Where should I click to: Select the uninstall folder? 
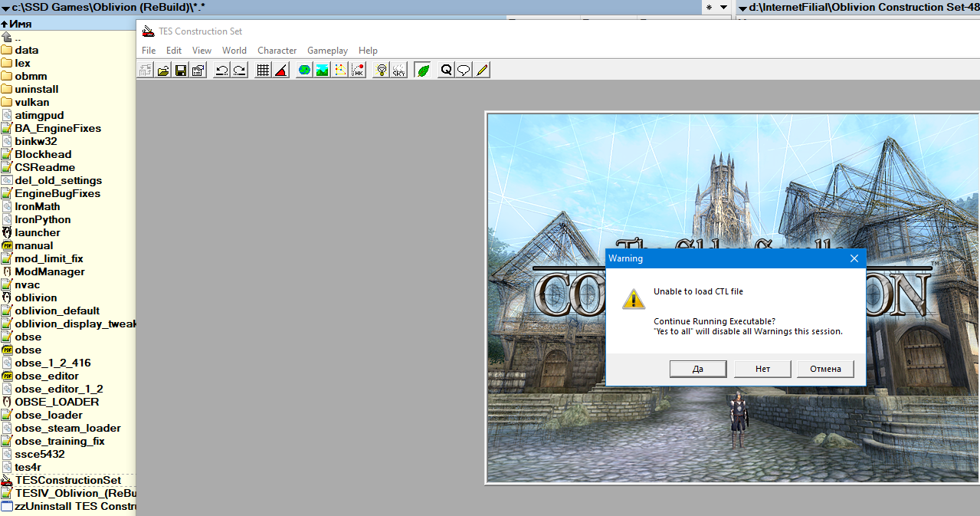click(36, 89)
